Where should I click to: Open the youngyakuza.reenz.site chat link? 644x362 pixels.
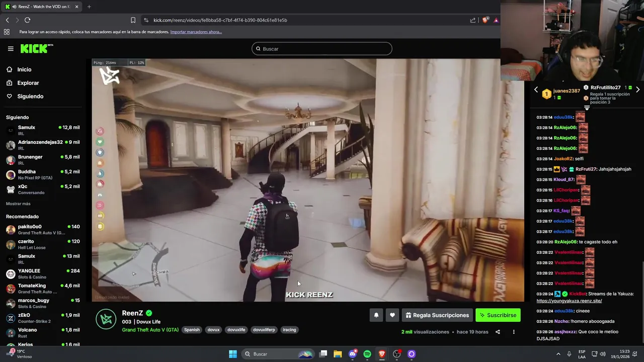tap(569, 301)
